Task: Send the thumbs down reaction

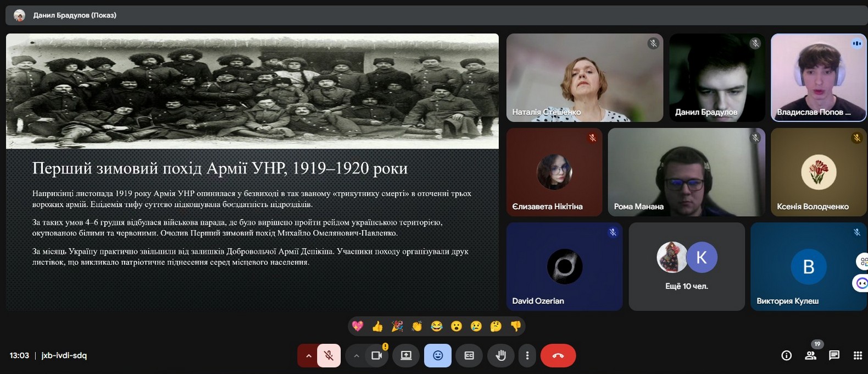Action: [515, 327]
